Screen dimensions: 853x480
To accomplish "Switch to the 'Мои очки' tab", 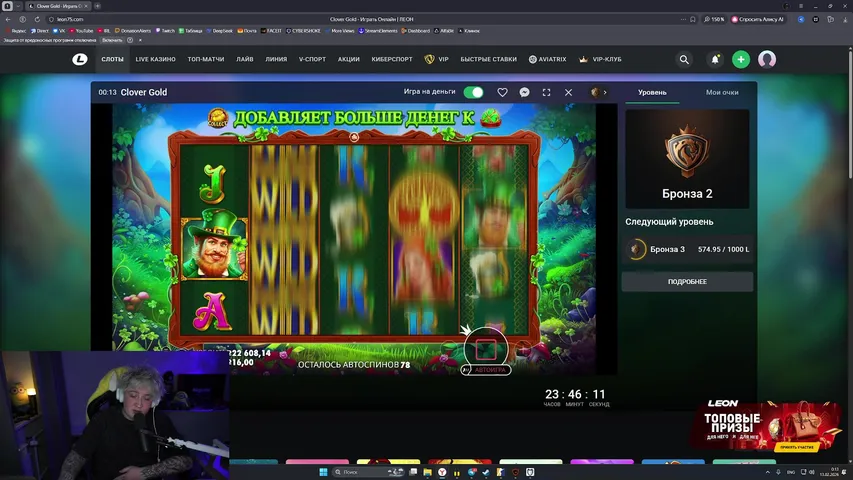I will click(x=721, y=92).
